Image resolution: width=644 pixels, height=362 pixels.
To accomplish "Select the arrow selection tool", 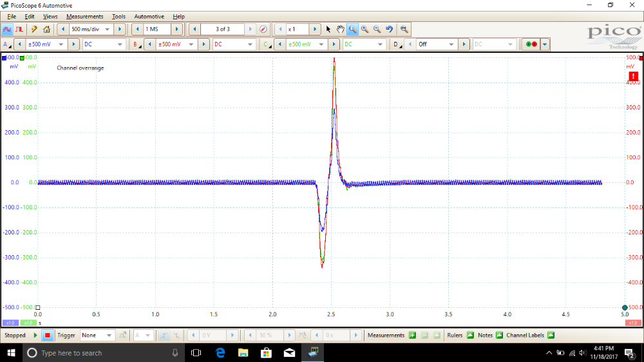I will click(328, 29).
